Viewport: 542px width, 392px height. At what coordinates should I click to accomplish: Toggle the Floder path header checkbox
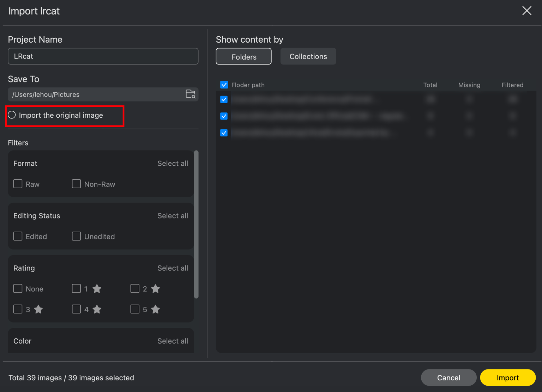[x=224, y=85]
